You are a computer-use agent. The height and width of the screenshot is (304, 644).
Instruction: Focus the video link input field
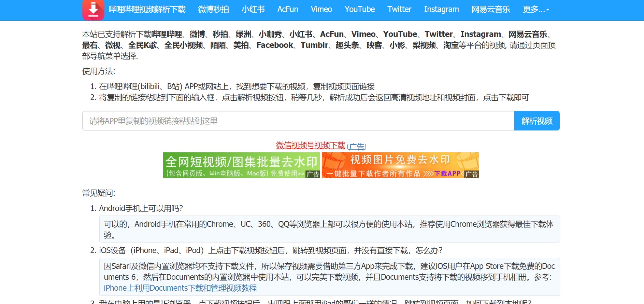tap(298, 121)
